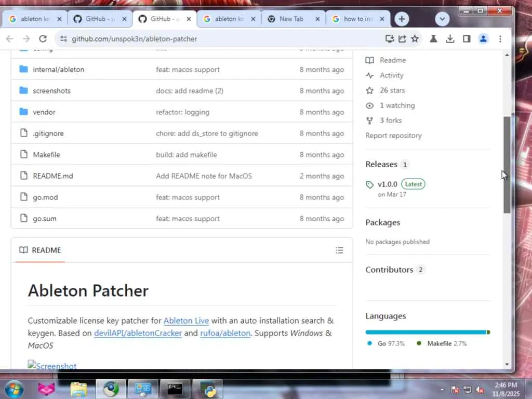Open the Releases heading
Screen dimensions: 532x399
pos(381,164)
